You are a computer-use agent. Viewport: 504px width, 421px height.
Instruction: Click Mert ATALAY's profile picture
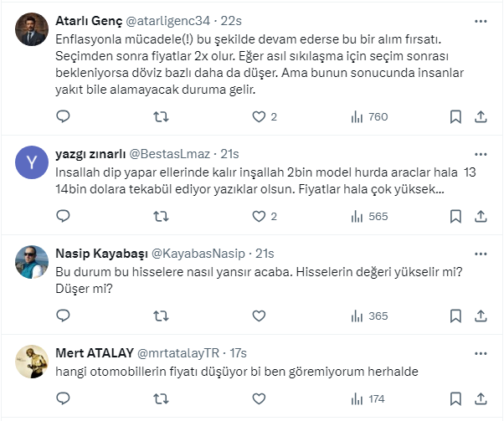coord(32,361)
